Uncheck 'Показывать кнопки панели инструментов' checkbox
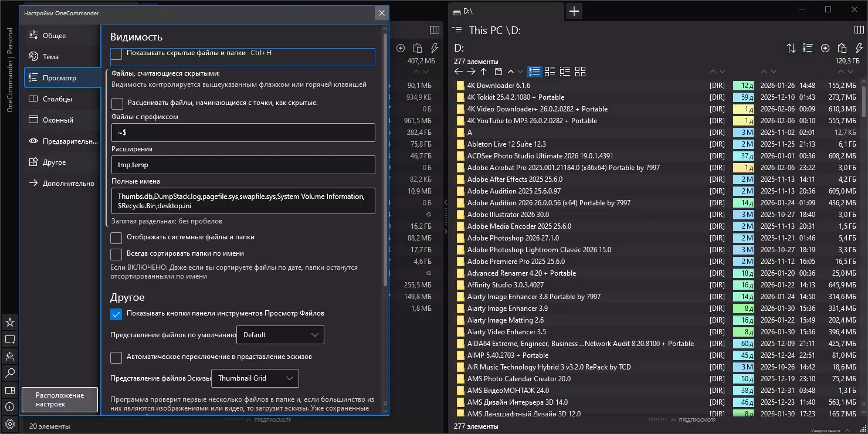 117,314
